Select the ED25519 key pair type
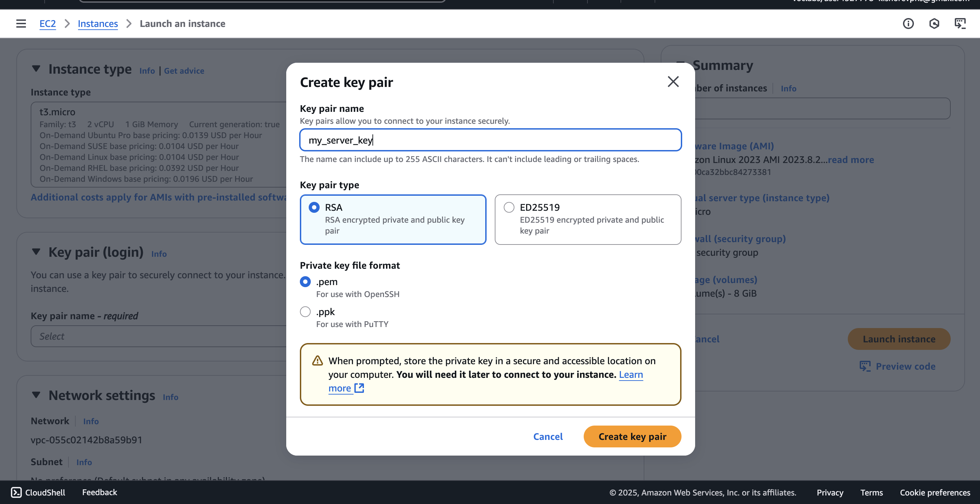The height and width of the screenshot is (504, 980). (x=509, y=207)
